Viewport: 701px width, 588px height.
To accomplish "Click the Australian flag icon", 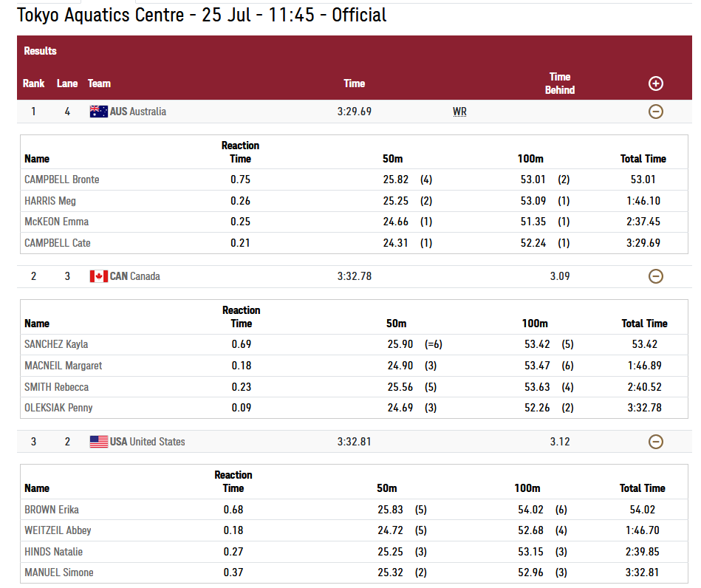I will coord(99,112).
